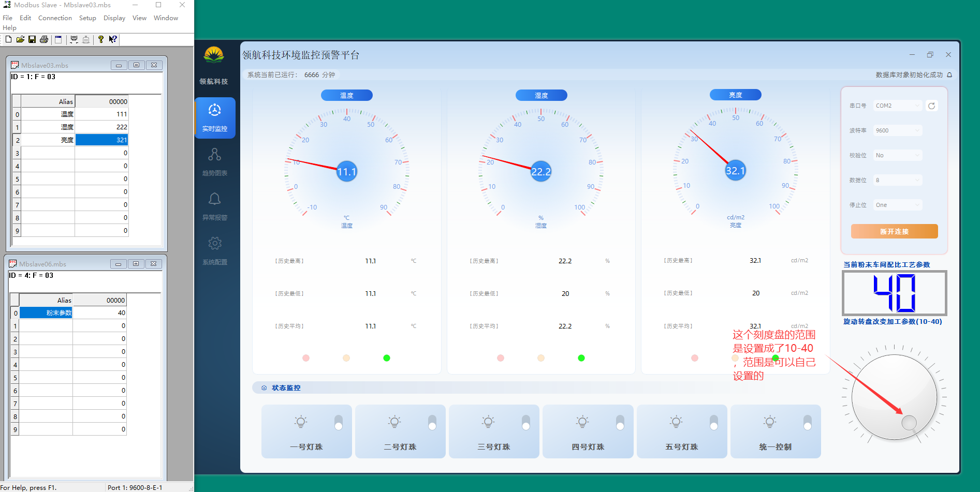980x492 pixels.
Task: Open the Help menu in Modbus Slave
Action: (x=9, y=28)
